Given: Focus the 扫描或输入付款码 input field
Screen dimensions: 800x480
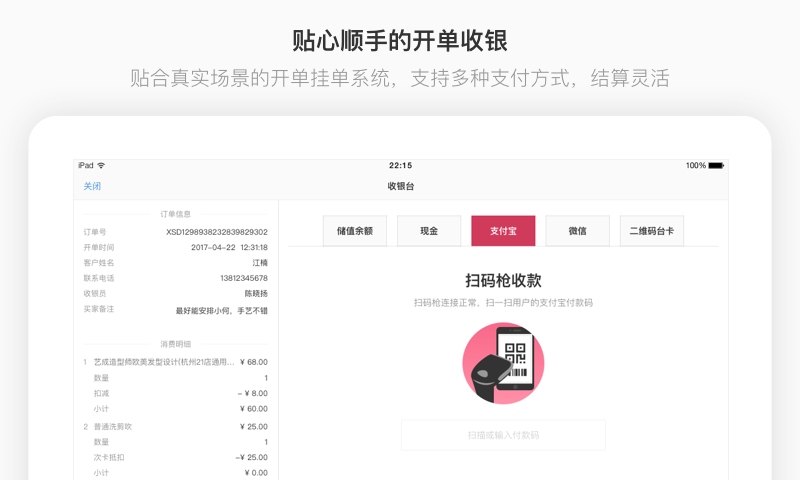Looking at the screenshot, I should tap(503, 435).
